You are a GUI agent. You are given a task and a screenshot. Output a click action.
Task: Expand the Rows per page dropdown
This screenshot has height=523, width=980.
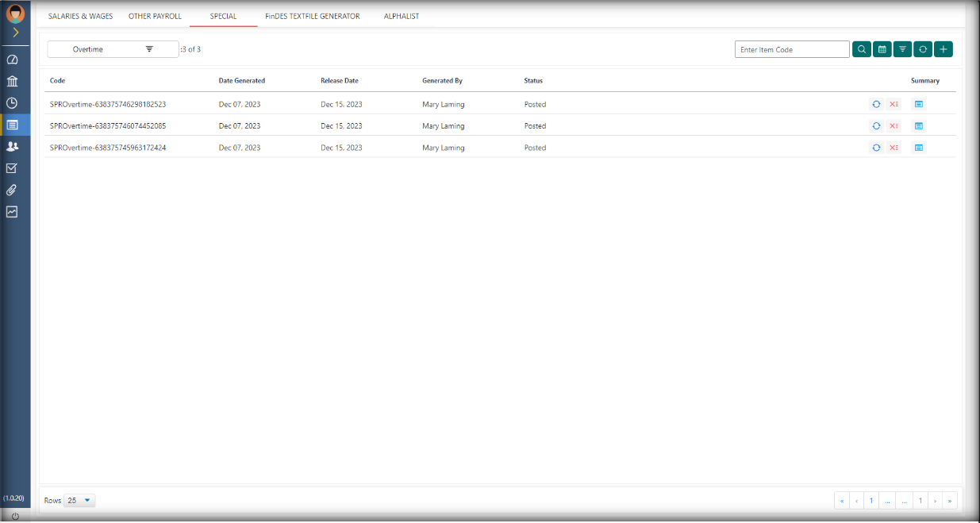pyautogui.click(x=79, y=501)
